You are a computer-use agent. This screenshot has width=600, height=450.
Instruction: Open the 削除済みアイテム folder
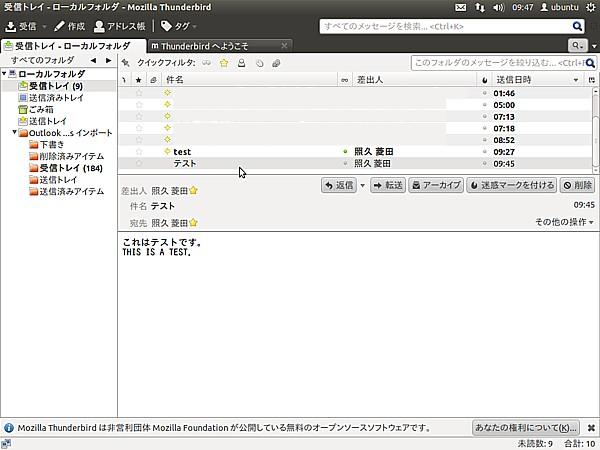coord(67,156)
